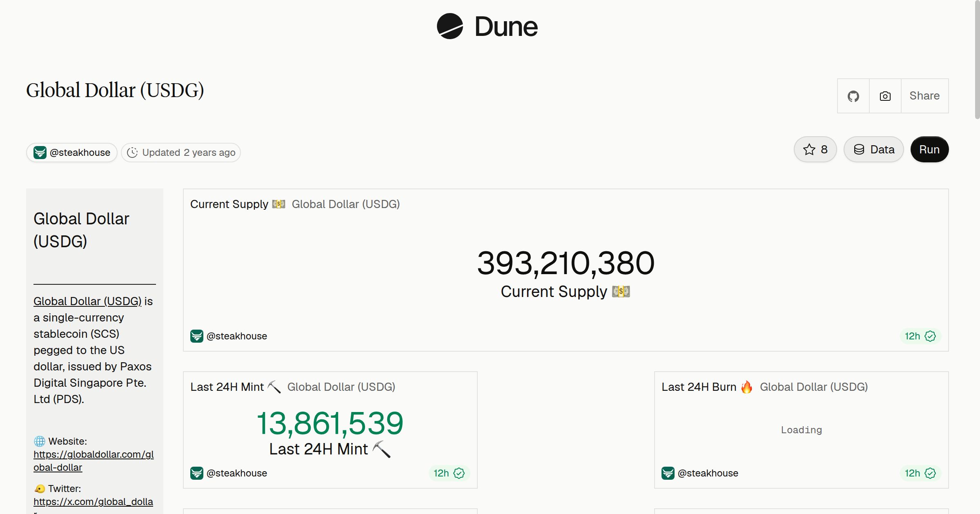Viewport: 980px width, 514px height.
Task: Click the Dune wordmark text
Action: (x=506, y=27)
